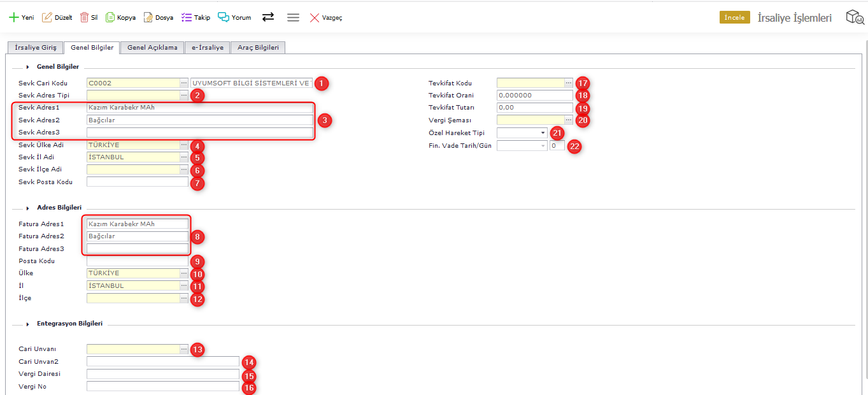Open the Özel Hareket Tipi dropdown
868x395 pixels.
point(543,133)
